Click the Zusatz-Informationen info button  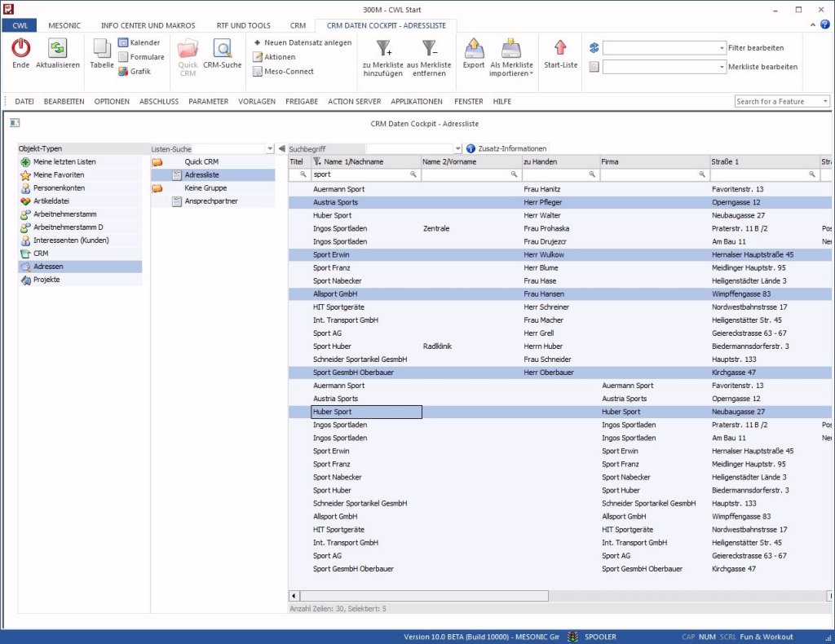tap(506, 148)
